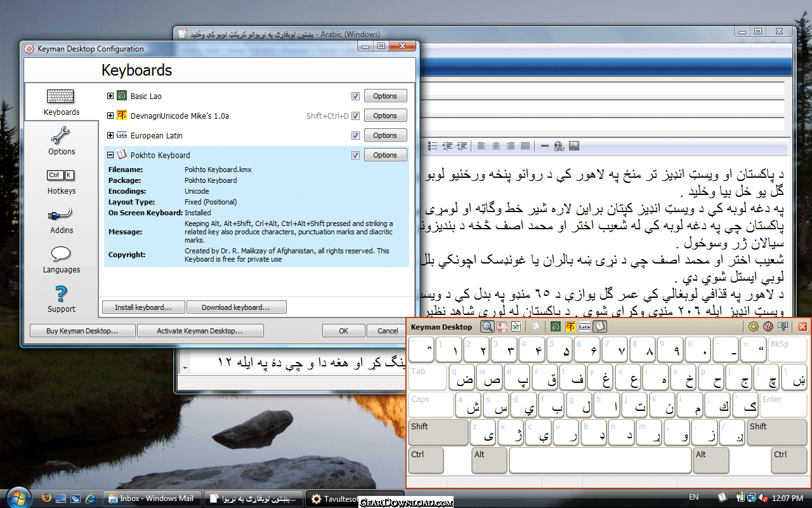Viewport: 812px width, 508px height.
Task: Center text in mail editor
Action: 496,146
